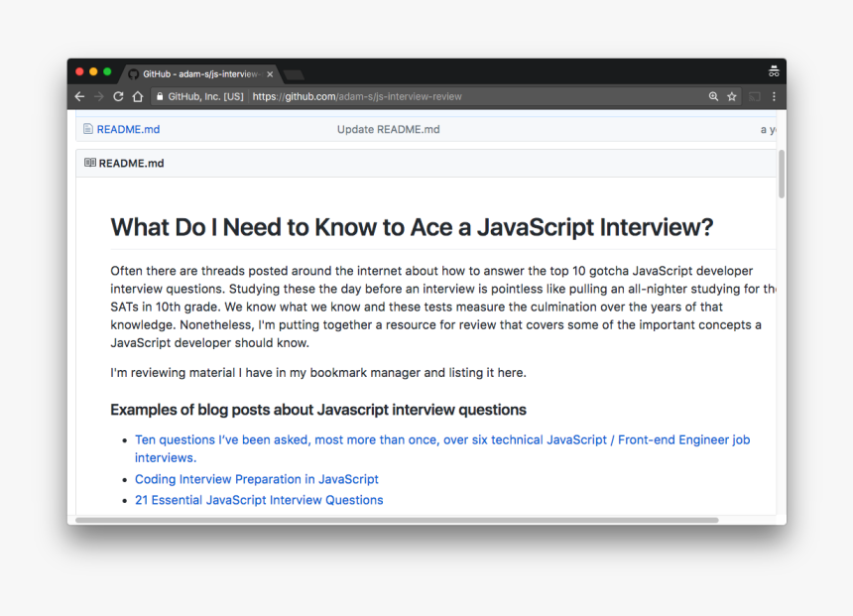Reload the current page
Image resolution: width=853 pixels, height=616 pixels.
coord(118,97)
